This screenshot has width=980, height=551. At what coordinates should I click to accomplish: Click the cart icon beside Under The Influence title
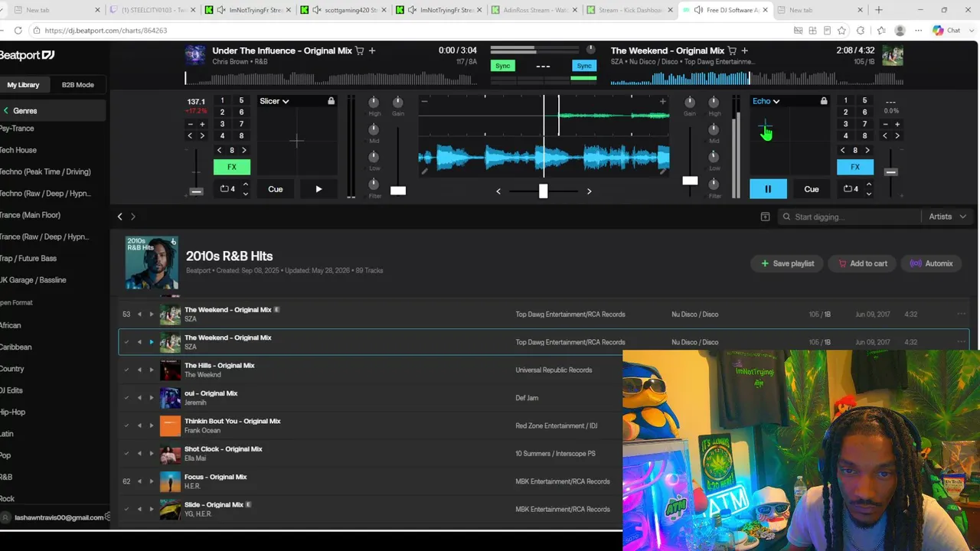coord(360,51)
